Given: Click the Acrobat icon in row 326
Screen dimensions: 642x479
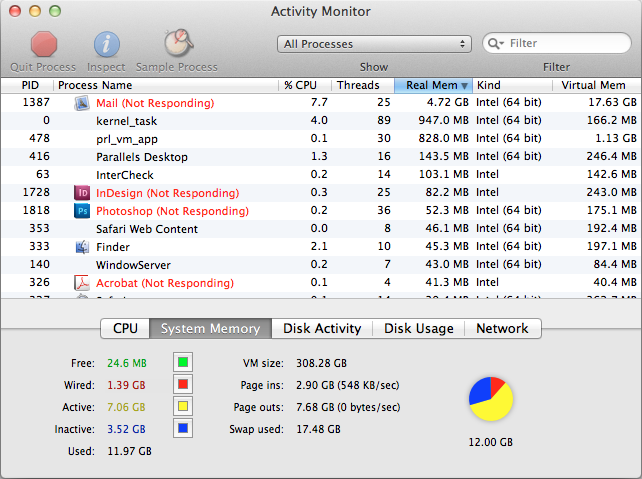Looking at the screenshot, I should 82,283.
